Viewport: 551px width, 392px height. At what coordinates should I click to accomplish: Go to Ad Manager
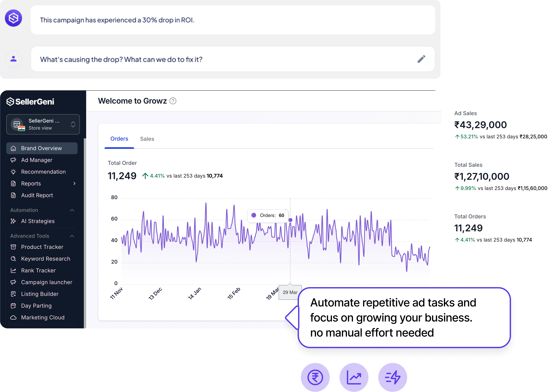37,160
